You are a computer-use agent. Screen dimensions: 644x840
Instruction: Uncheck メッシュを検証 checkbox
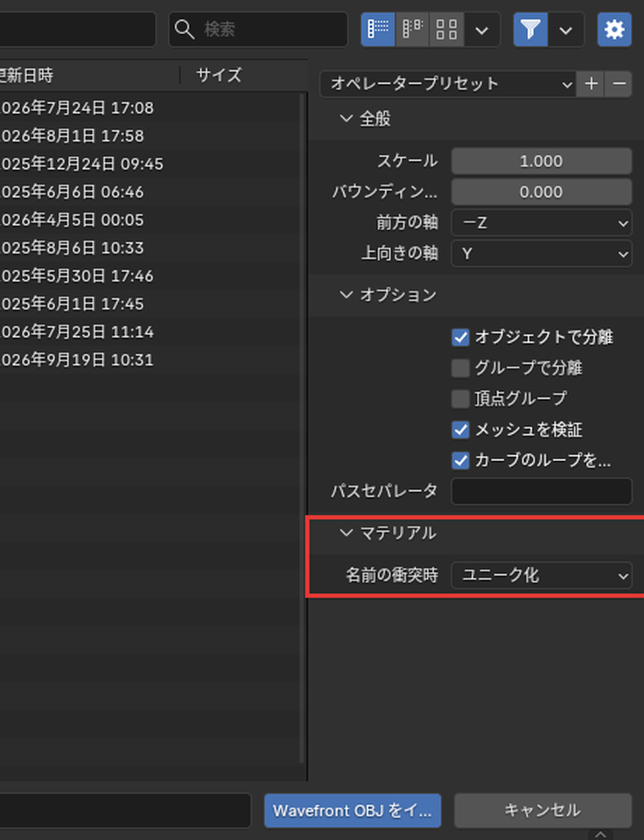tap(460, 430)
